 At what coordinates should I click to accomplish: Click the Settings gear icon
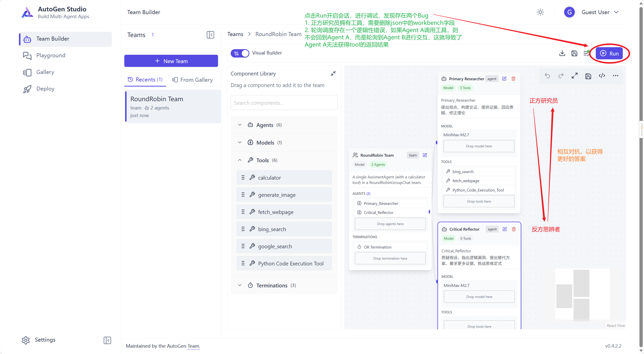pos(26,340)
